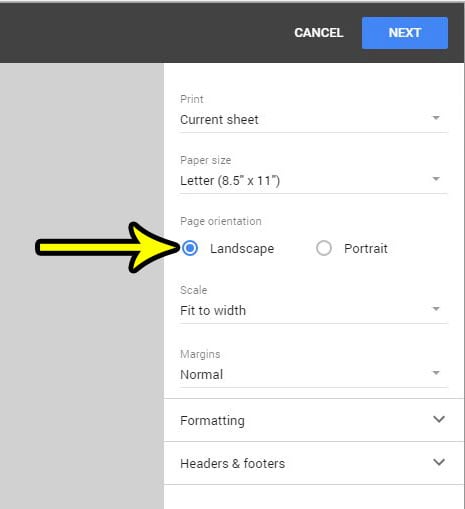The width and height of the screenshot is (465, 509).
Task: Click the gray print preview area
Action: point(82,367)
